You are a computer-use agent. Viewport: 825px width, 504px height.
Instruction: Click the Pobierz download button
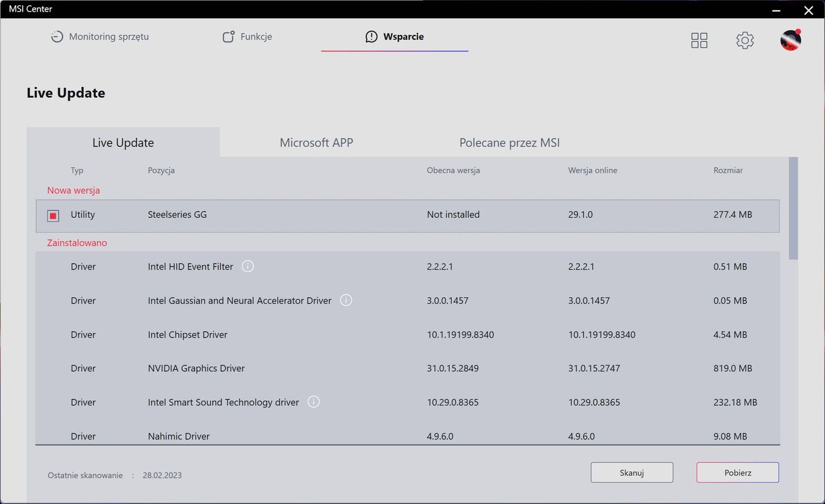[738, 472]
